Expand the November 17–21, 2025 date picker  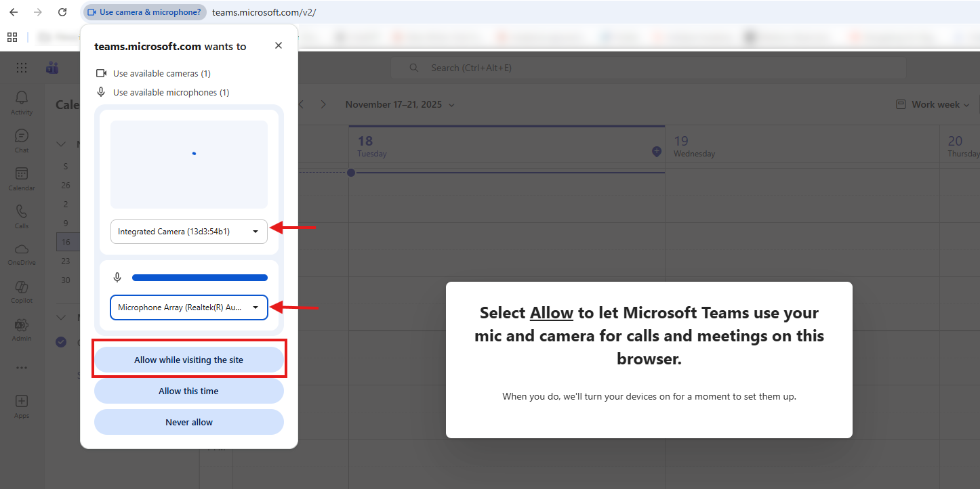pos(400,104)
